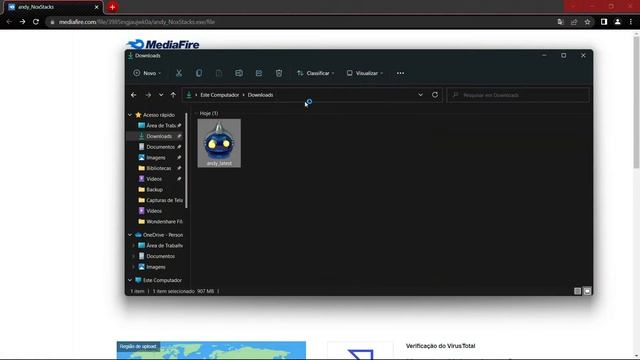The image size is (640, 360).
Task: Expand Documentos under OneDrive
Action: pyautogui.click(x=133, y=256)
